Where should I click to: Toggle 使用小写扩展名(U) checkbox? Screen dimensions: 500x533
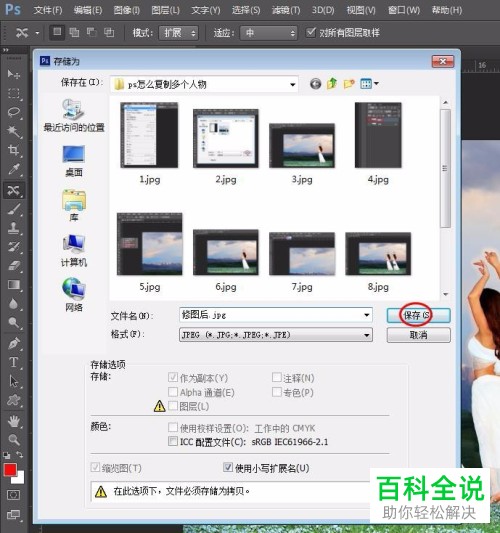click(228, 468)
